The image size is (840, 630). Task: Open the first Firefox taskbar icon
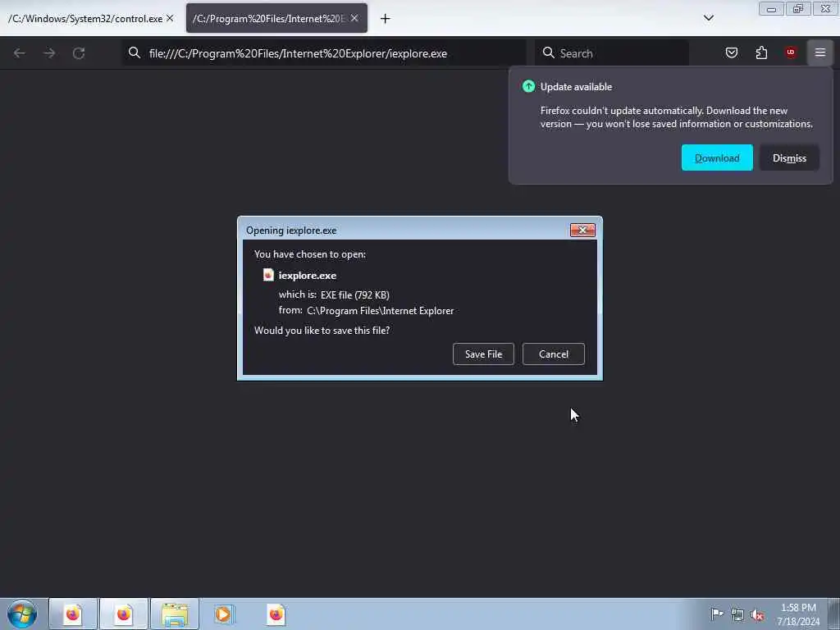tap(73, 614)
